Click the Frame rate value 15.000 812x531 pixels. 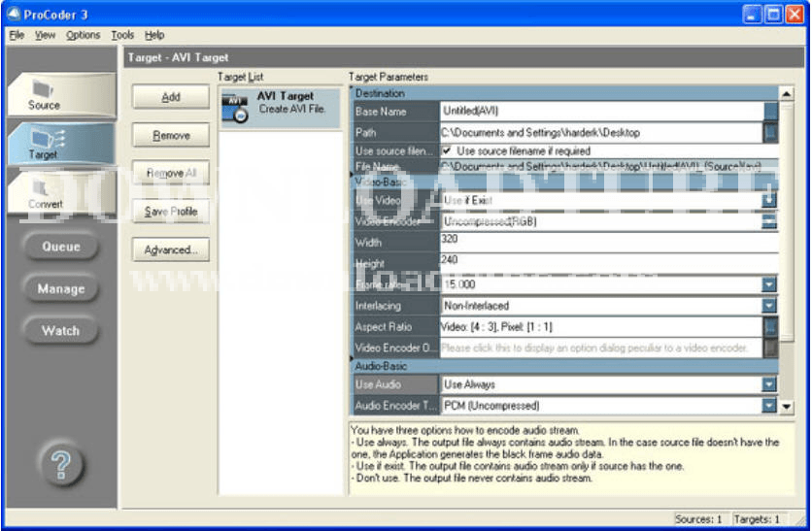coord(459,284)
